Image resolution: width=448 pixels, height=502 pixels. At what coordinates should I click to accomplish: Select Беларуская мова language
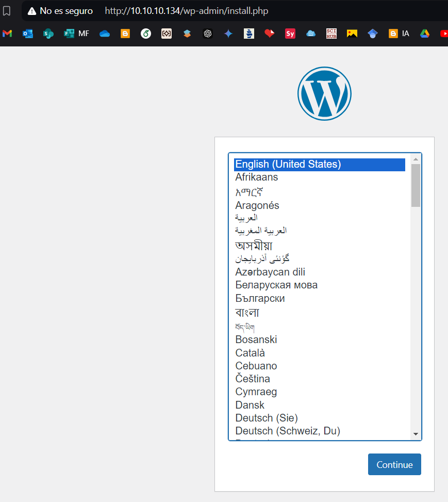point(319,285)
